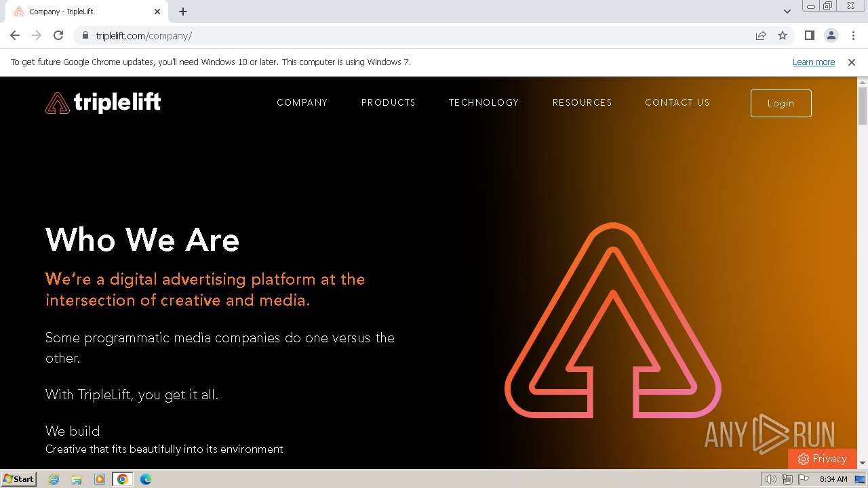
Task: View site information via the padlock icon
Action: pos(85,35)
